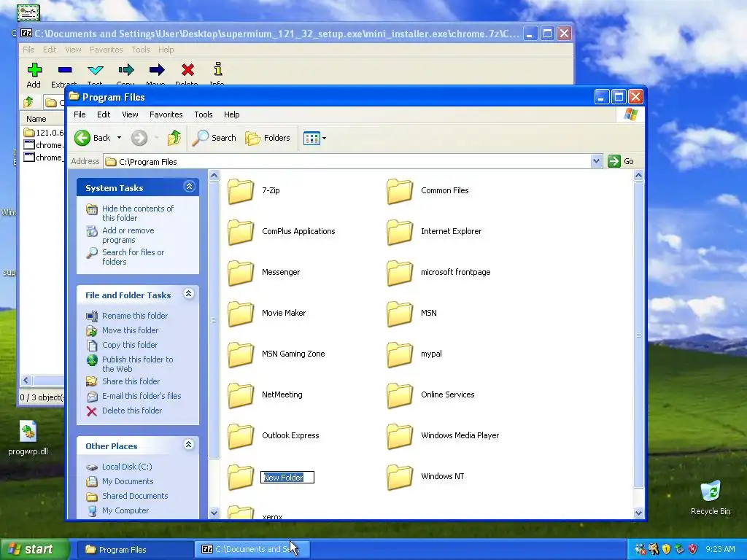Click Delete this folder task
The image size is (747, 560).
tap(132, 411)
